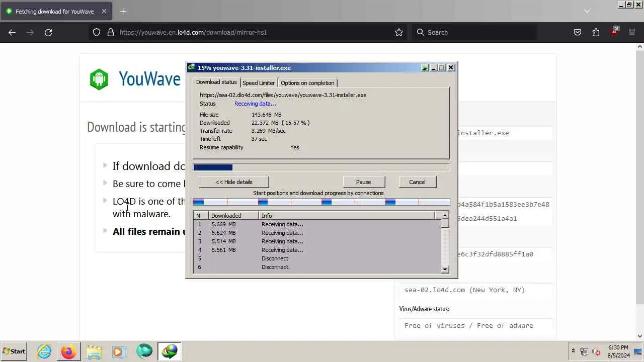The image size is (644, 362).
Task: Click the Firefox address bar URL
Action: click(193, 32)
